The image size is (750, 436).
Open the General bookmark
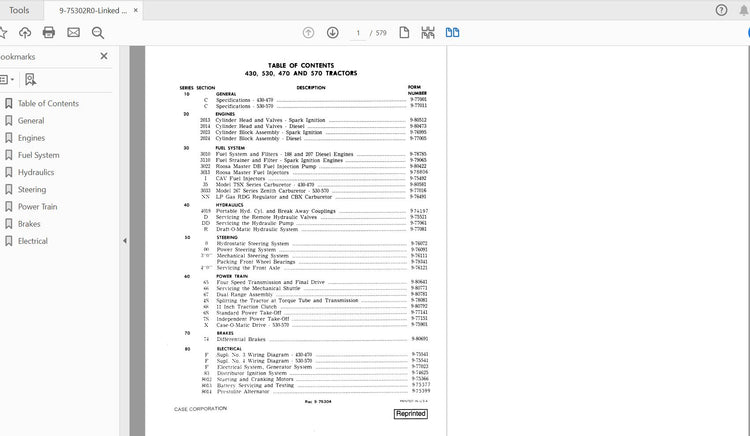point(31,120)
